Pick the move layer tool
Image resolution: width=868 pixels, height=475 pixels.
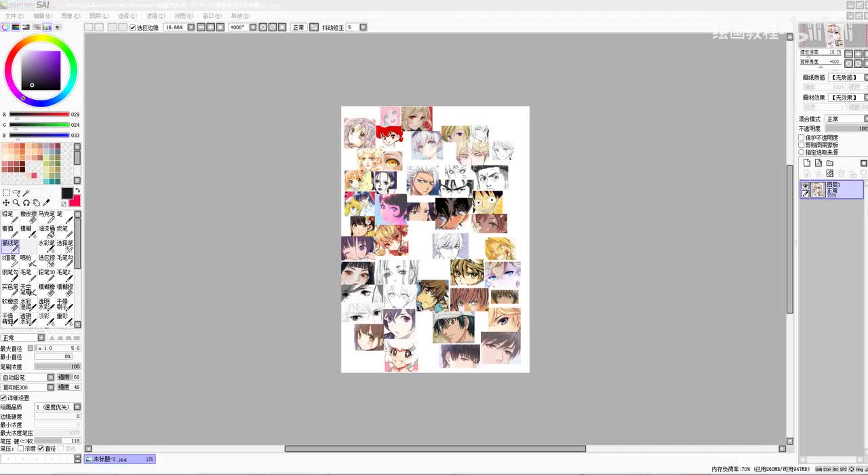6,203
